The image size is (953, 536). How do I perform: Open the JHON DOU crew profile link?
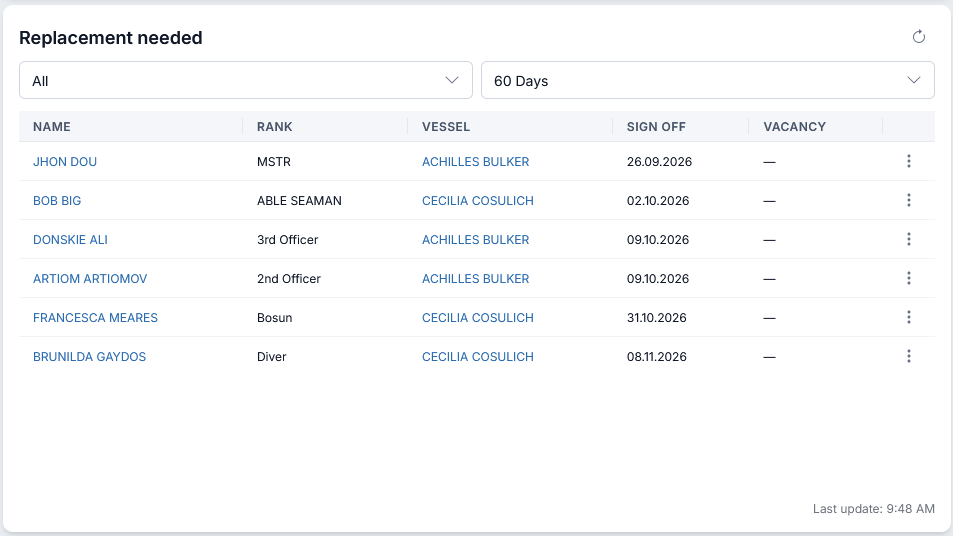click(x=65, y=162)
